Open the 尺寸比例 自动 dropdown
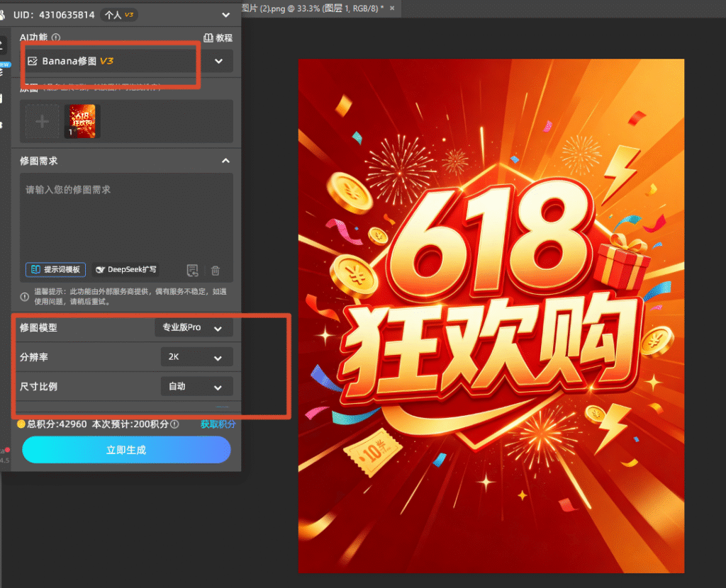 click(x=197, y=386)
